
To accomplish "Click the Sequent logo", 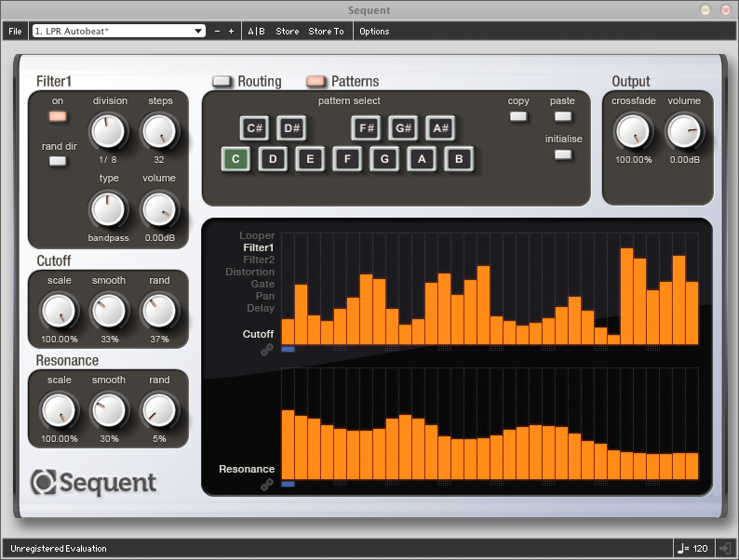I will click(93, 482).
